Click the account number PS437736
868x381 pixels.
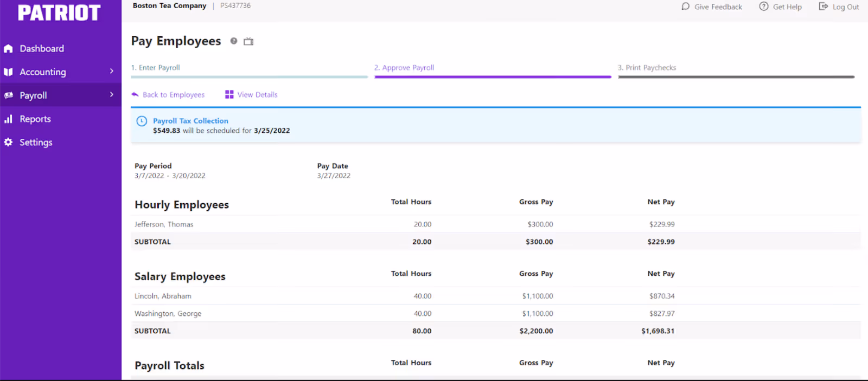click(x=235, y=6)
